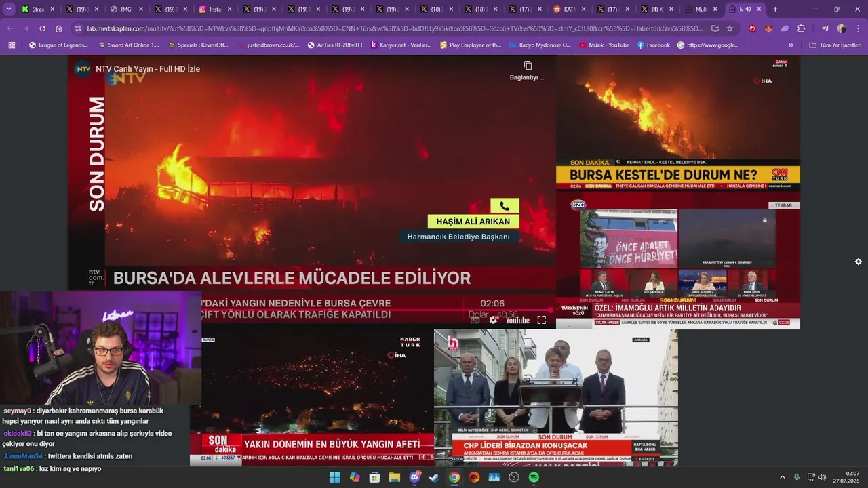The width and height of the screenshot is (868, 488).
Task: Open File Explorer from the taskbar
Action: 394,477
